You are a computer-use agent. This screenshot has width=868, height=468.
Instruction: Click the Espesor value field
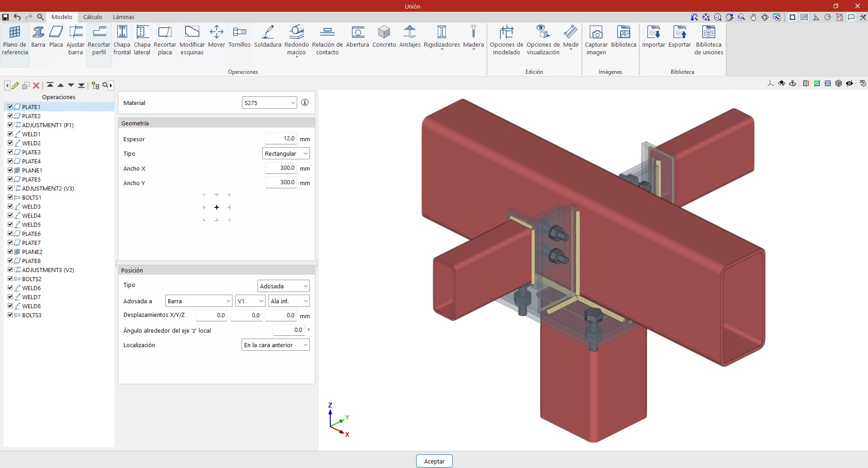pos(281,138)
